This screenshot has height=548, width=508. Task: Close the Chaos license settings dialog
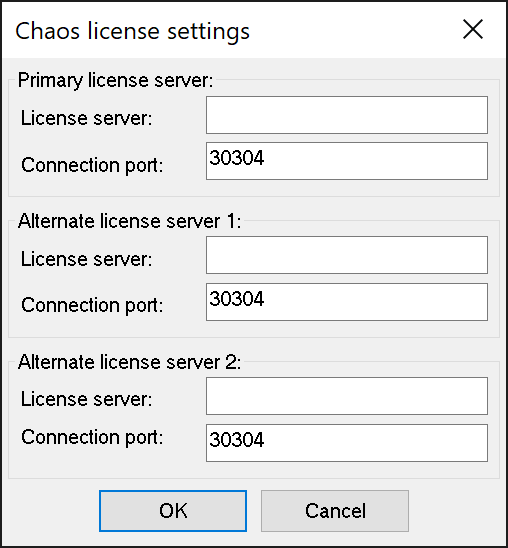point(473,29)
